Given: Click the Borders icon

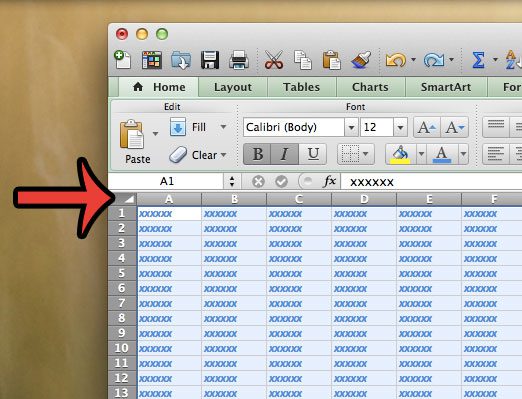Looking at the screenshot, I should pyautogui.click(x=350, y=154).
